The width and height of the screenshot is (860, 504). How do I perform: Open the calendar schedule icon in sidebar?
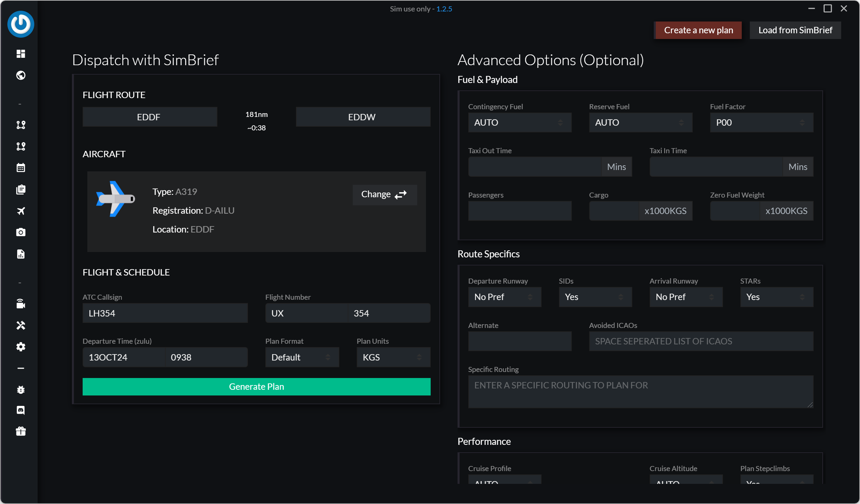[x=21, y=168]
